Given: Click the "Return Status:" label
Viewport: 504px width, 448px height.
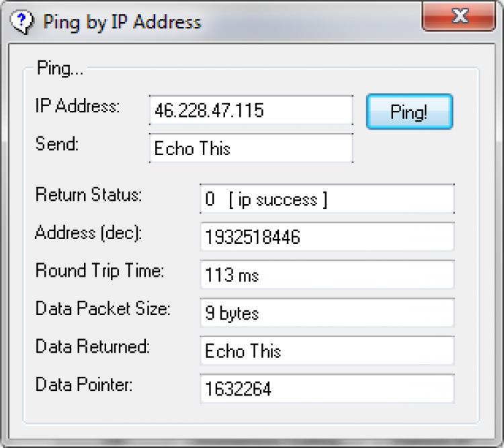Looking at the screenshot, I should click(89, 195).
